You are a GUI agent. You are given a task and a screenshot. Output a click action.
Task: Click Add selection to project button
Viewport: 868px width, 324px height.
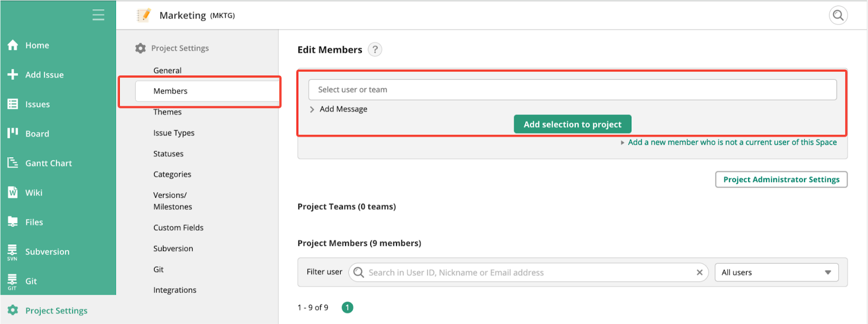[572, 125]
